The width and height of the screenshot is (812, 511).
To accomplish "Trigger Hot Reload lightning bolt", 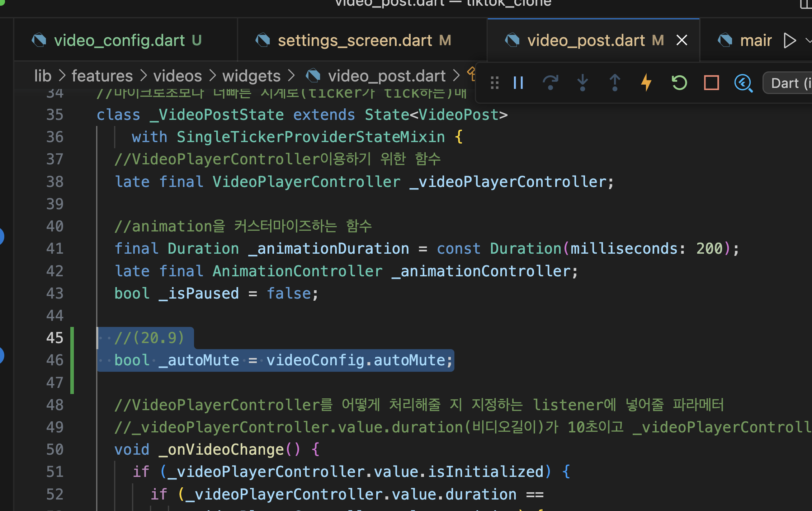I will (646, 83).
